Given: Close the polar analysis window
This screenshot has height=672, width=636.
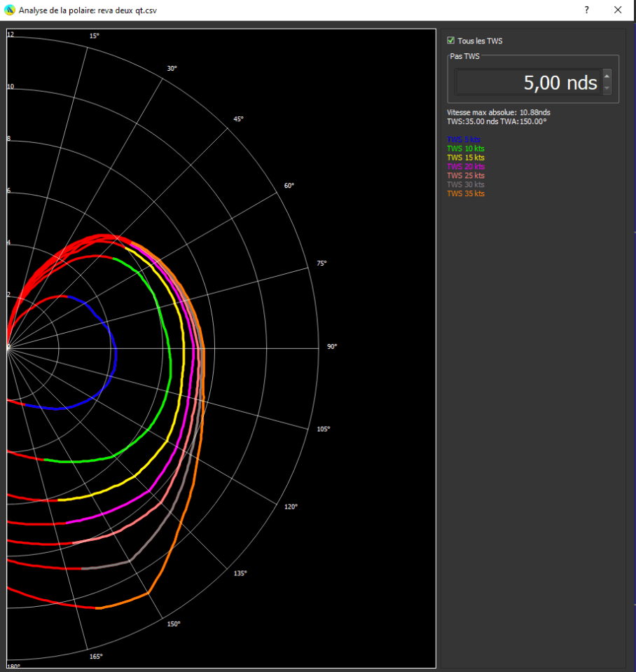Looking at the screenshot, I should pos(618,10).
